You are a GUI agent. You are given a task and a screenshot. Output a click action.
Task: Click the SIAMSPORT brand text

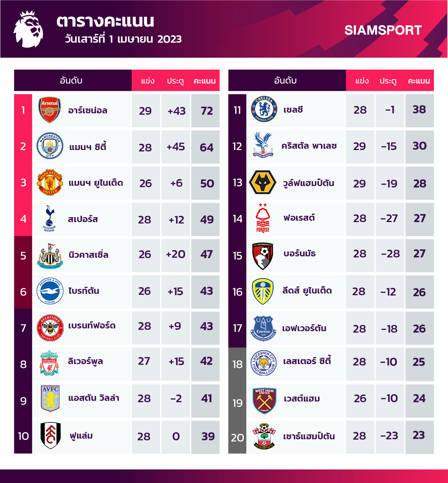tap(383, 30)
